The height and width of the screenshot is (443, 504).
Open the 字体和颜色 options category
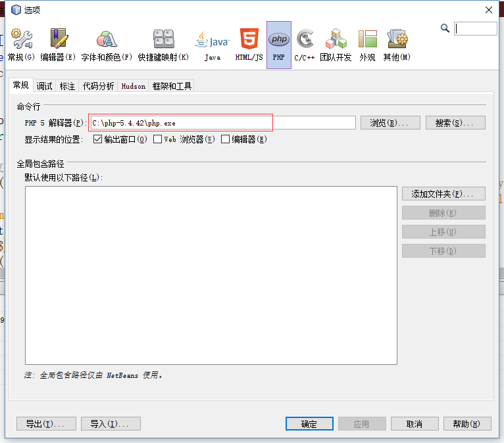click(x=107, y=45)
